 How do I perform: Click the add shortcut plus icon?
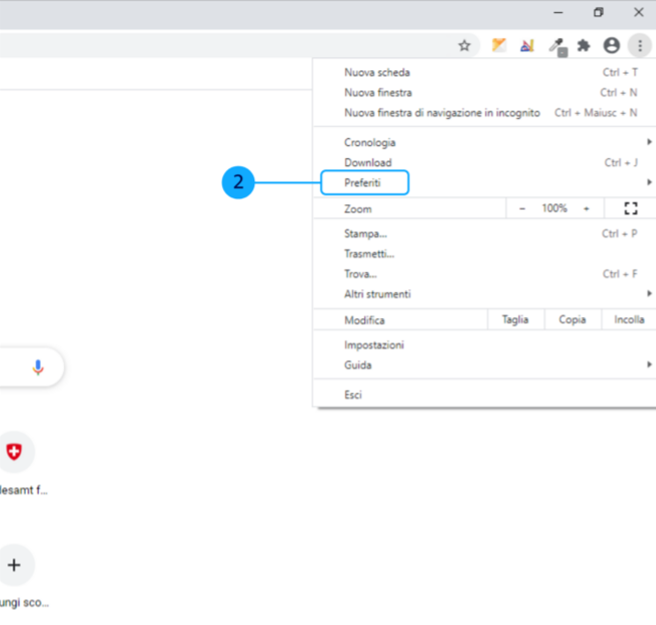[x=14, y=565]
